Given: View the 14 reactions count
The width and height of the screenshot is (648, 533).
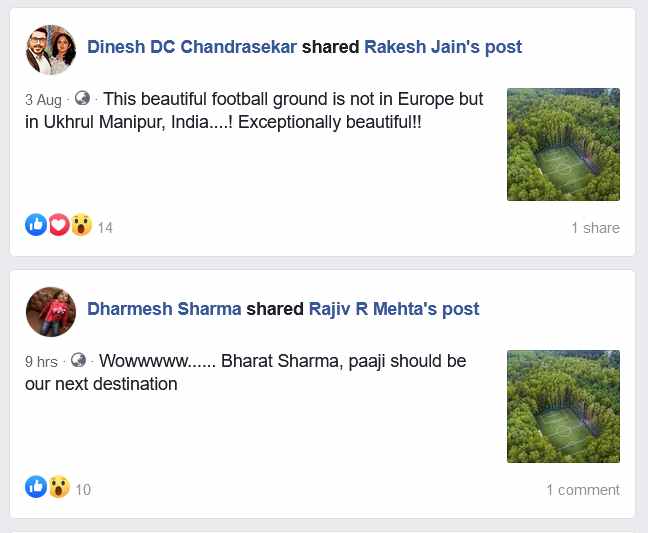Looking at the screenshot, I should click(105, 228).
